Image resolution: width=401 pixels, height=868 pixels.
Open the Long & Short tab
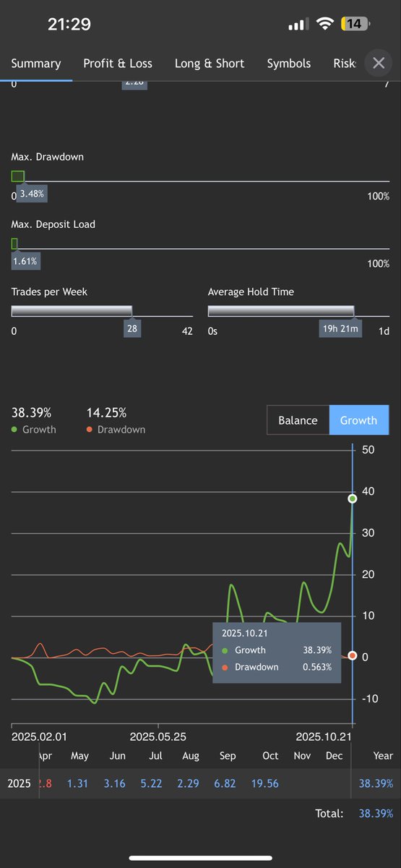click(x=210, y=63)
